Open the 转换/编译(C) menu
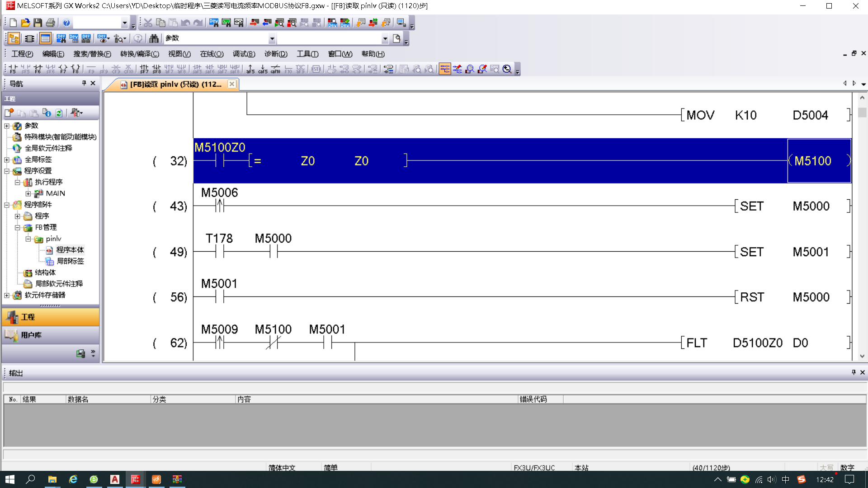The width and height of the screenshot is (868, 488). [x=140, y=54]
